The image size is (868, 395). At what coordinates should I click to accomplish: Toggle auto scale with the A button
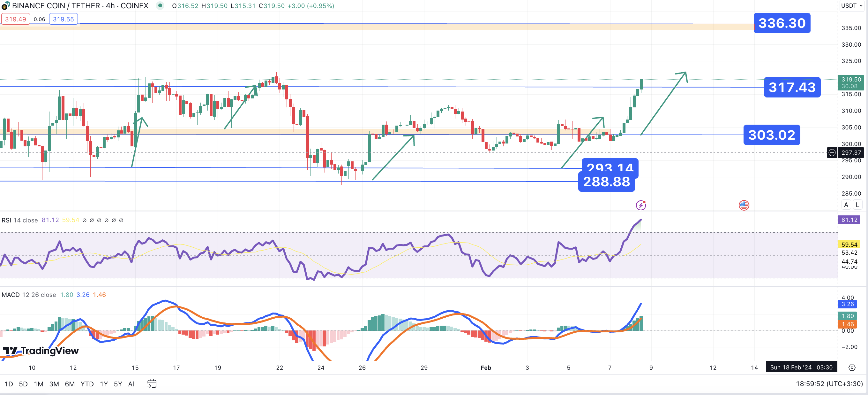[x=846, y=205]
